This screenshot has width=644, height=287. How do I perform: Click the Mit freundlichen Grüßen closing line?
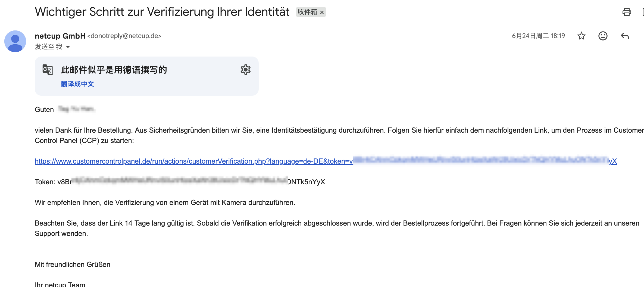click(73, 264)
